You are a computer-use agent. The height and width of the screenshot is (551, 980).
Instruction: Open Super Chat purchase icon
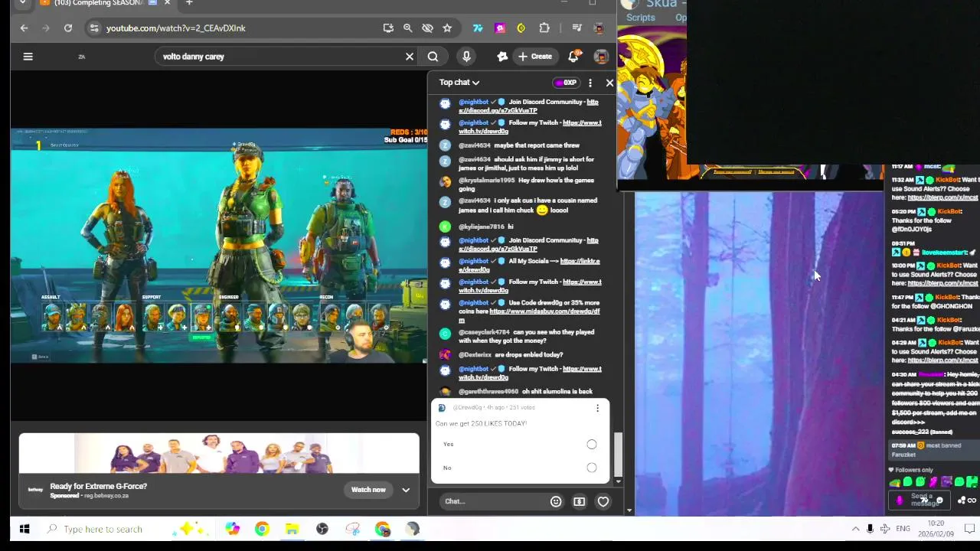[580, 502]
